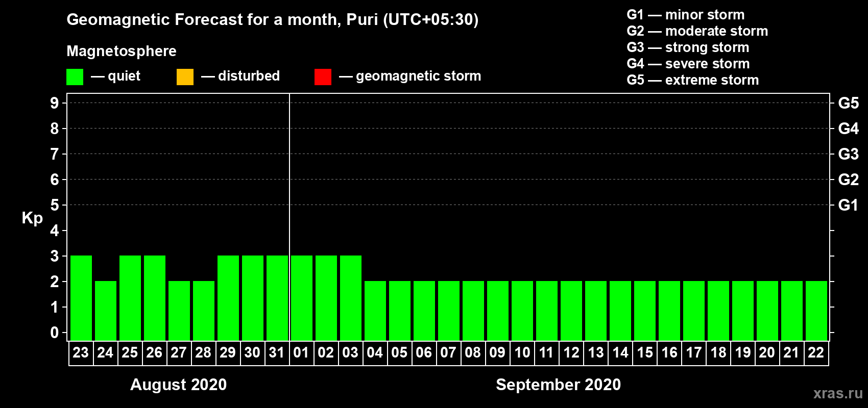The image size is (868, 408).
Task: Click the bar for August 24
Action: (x=106, y=311)
